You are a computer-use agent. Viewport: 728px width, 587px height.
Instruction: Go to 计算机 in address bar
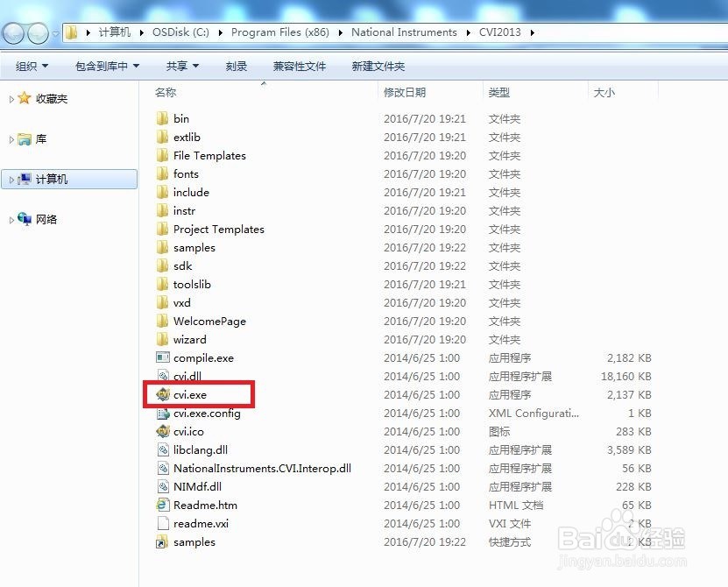pos(114,32)
